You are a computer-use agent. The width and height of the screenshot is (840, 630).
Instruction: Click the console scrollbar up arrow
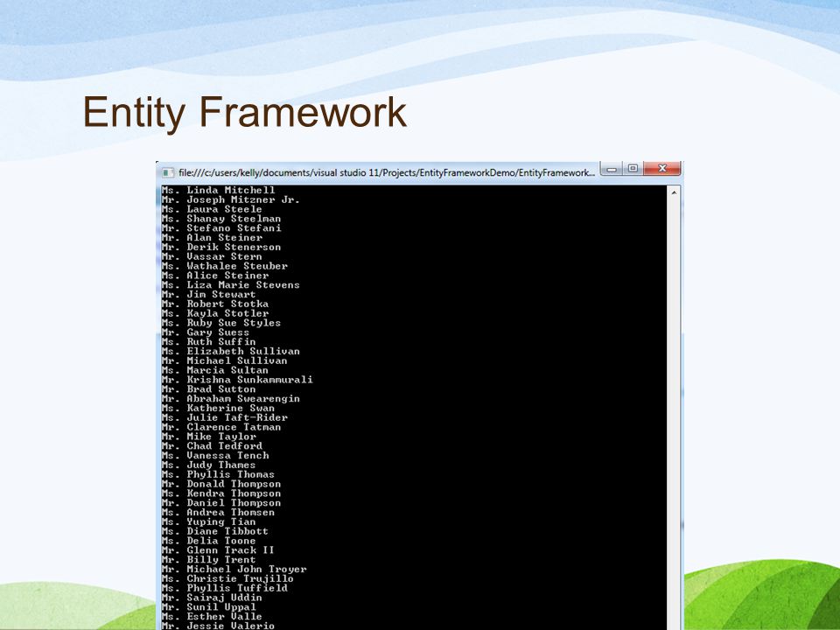(674, 192)
